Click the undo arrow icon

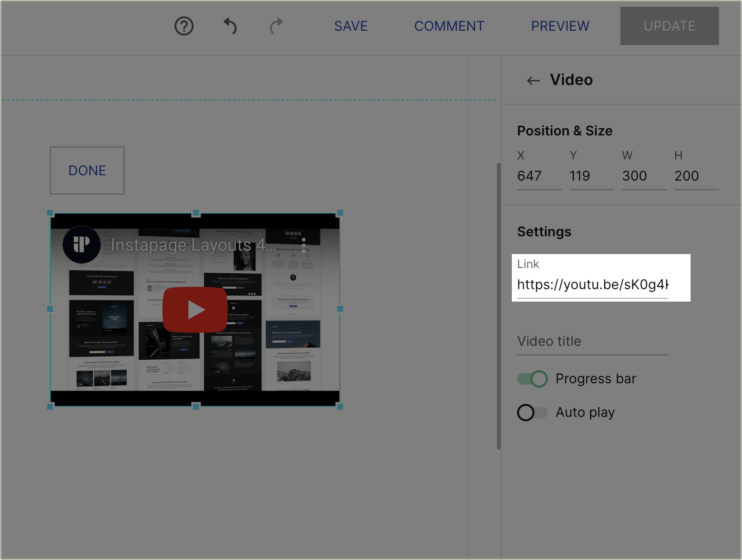231,26
